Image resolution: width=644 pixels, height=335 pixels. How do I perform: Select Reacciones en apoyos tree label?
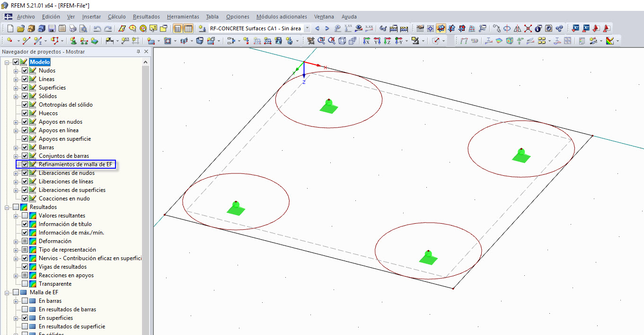[66, 275]
